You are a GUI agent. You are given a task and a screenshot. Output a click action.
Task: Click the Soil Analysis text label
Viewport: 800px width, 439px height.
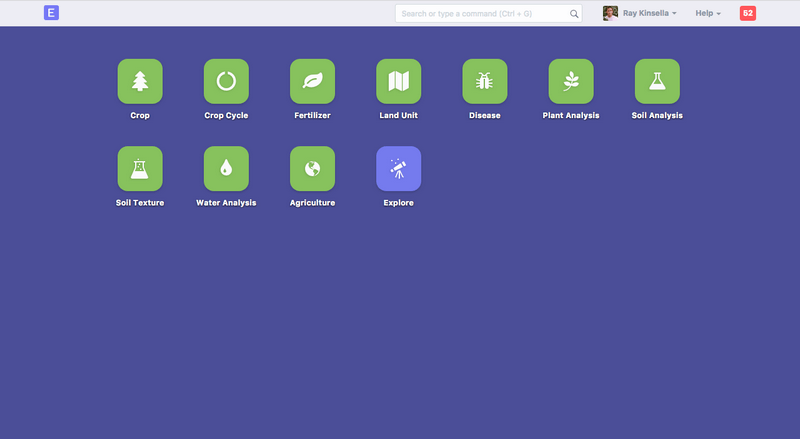(x=657, y=116)
